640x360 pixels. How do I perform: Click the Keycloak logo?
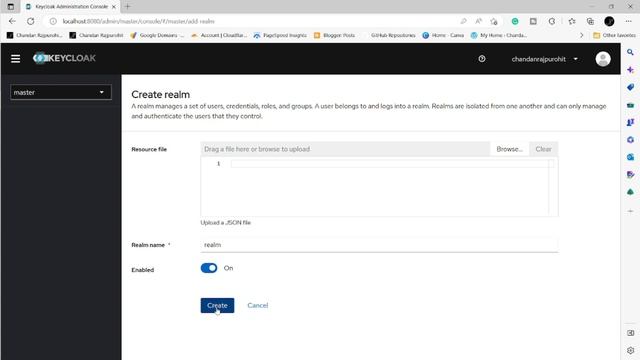tap(64, 58)
